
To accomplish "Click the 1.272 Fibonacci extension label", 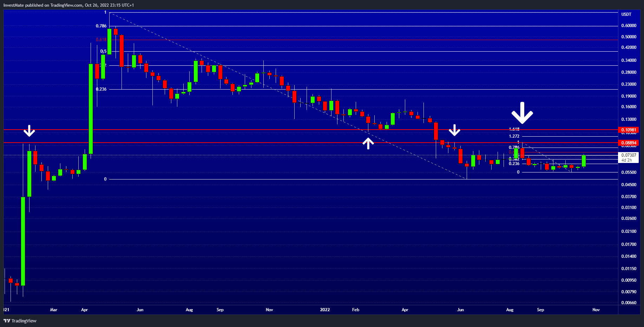I will (514, 136).
